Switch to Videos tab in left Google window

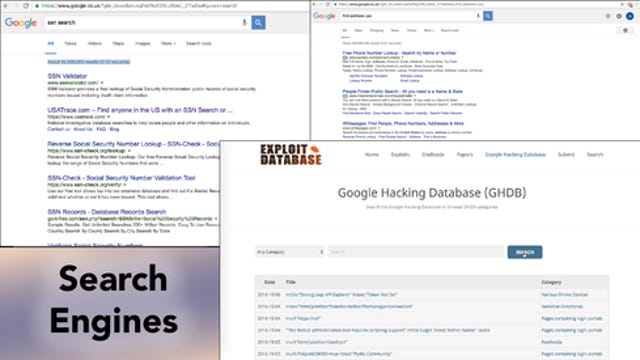click(94, 43)
